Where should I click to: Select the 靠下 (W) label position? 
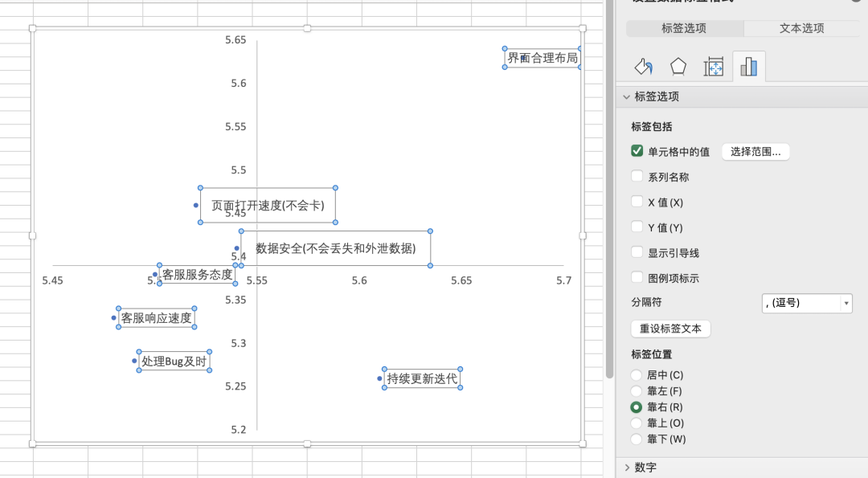[x=637, y=439]
